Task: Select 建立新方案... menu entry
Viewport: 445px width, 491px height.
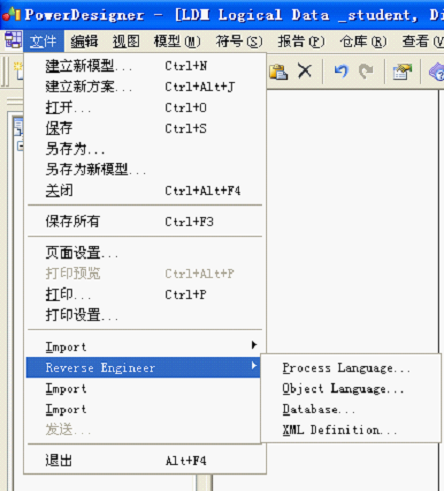Action: point(145,87)
